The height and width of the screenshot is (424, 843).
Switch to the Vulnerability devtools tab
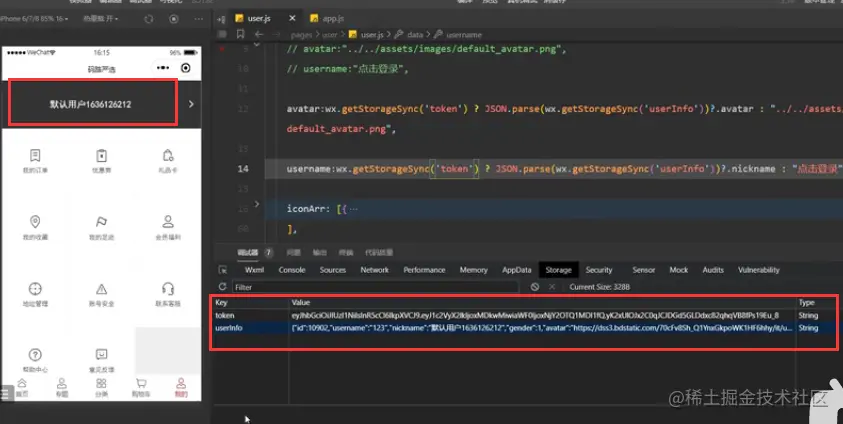coord(759,270)
